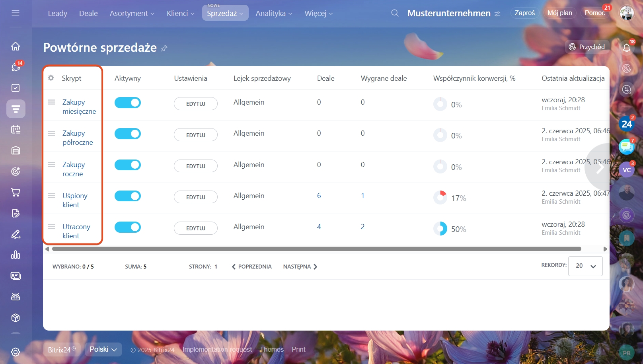Go to the Leady tab

click(x=58, y=13)
